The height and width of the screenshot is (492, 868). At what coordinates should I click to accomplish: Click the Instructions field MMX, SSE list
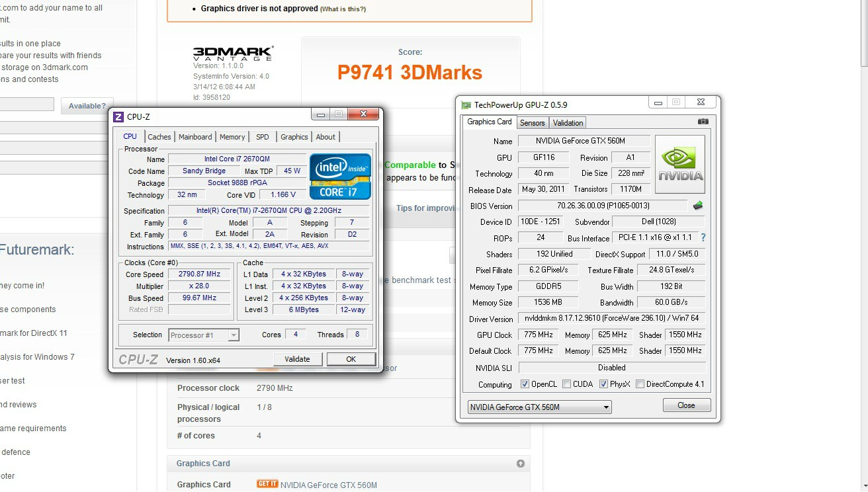[x=270, y=246]
